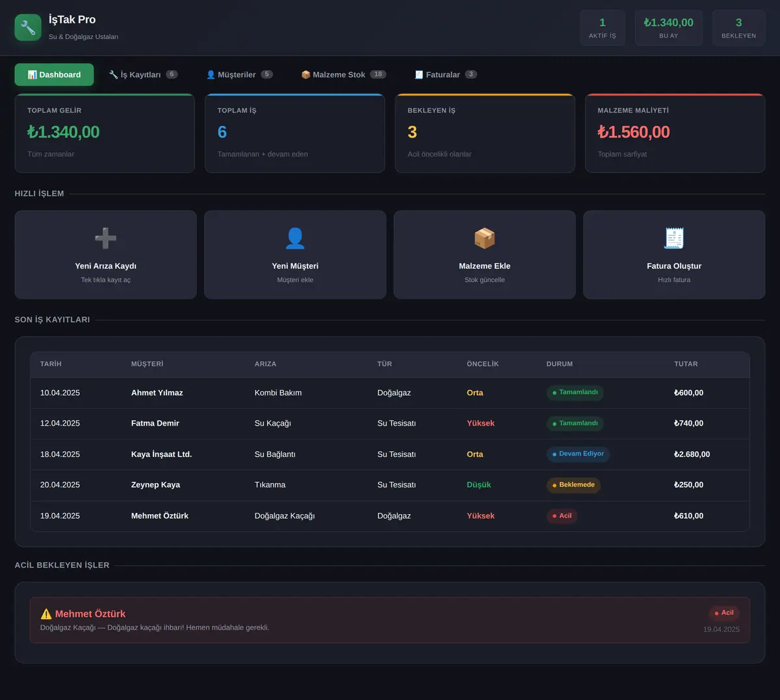
Task: Go to the Müşteriler tab
Action: pyautogui.click(x=239, y=75)
